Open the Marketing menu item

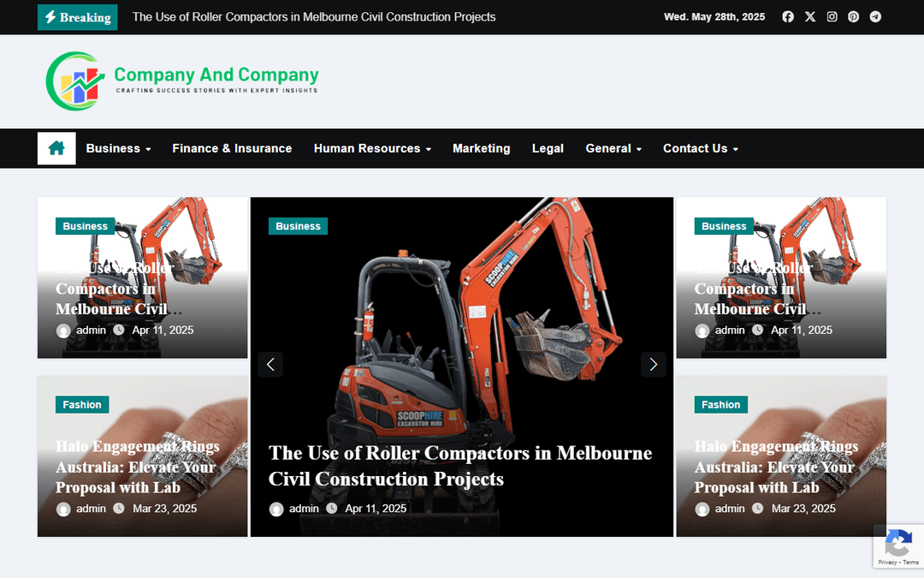point(482,149)
